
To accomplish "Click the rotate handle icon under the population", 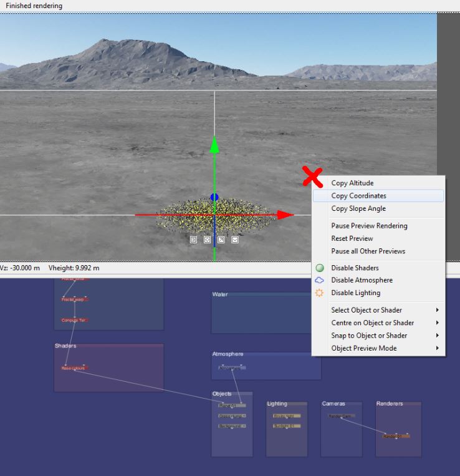I will [x=207, y=240].
